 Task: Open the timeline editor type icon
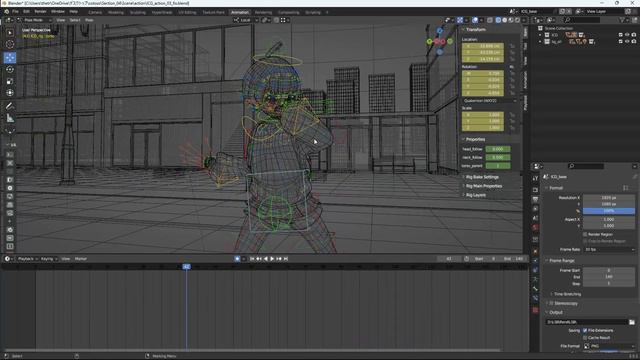8,259
